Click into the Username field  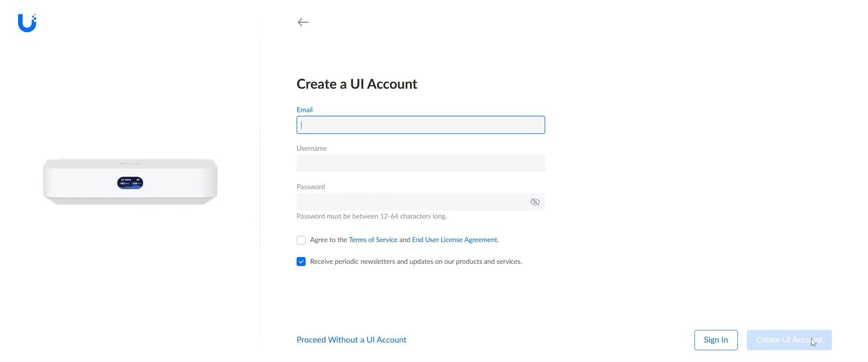point(420,164)
